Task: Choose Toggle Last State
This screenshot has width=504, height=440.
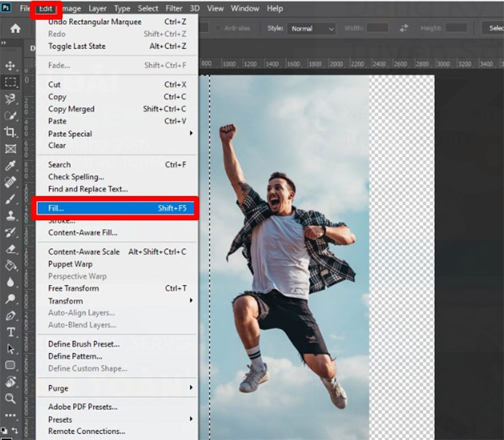Action: click(x=117, y=46)
